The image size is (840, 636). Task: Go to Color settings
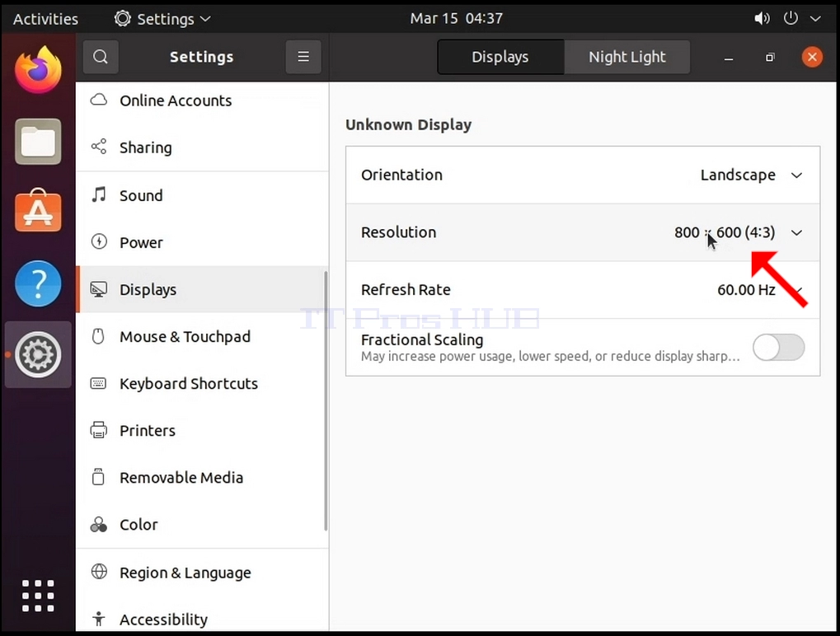click(x=202, y=524)
